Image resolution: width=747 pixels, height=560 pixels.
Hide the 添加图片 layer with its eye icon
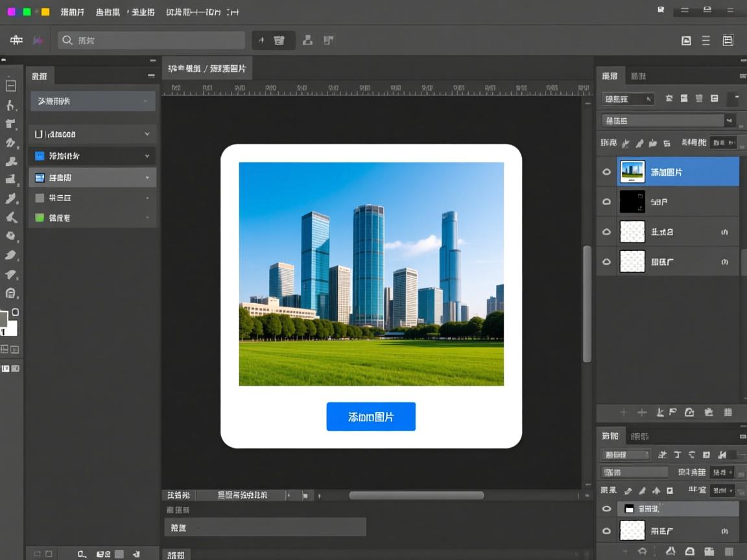coord(606,172)
